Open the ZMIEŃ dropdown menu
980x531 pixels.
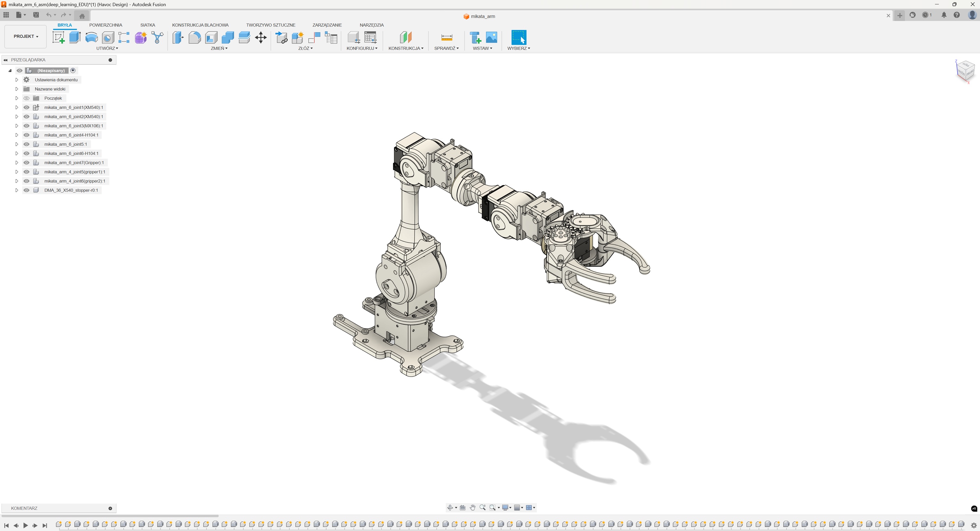(219, 48)
